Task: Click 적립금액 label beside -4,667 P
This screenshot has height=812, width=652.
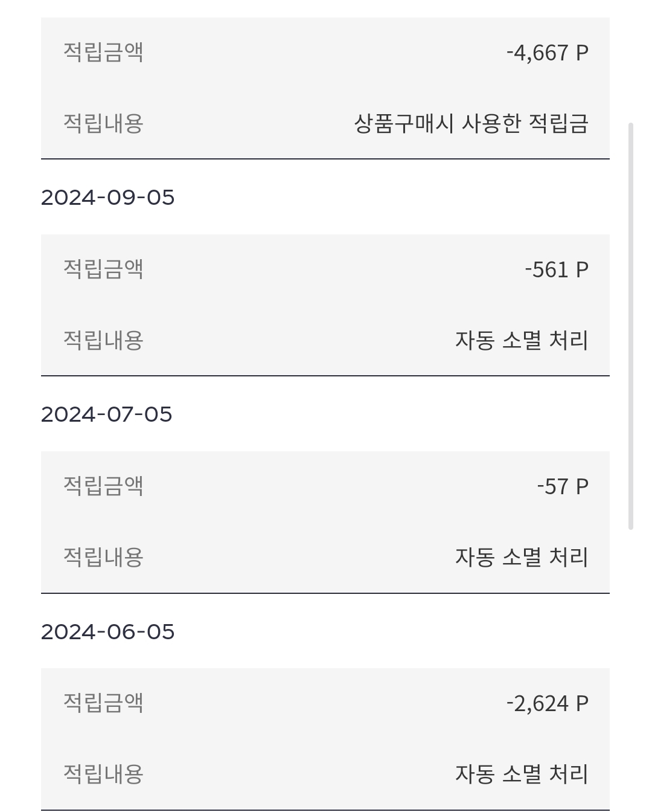Action: tap(103, 53)
